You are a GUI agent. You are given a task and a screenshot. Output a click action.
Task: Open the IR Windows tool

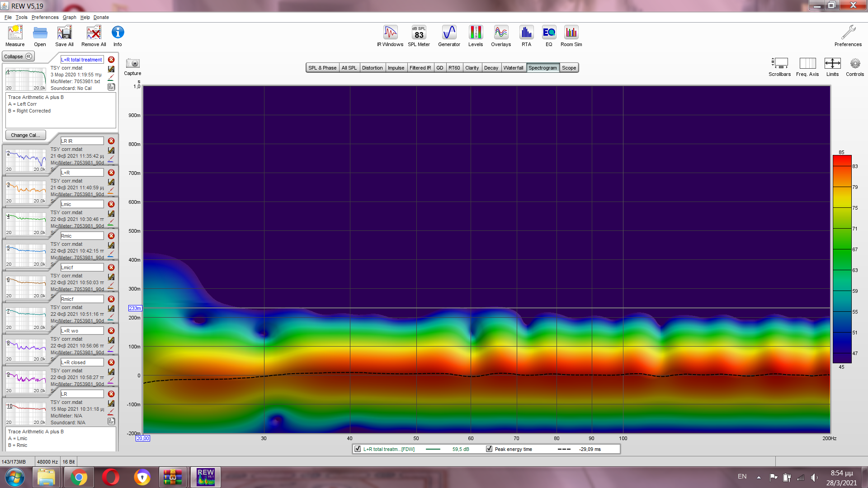(x=390, y=36)
